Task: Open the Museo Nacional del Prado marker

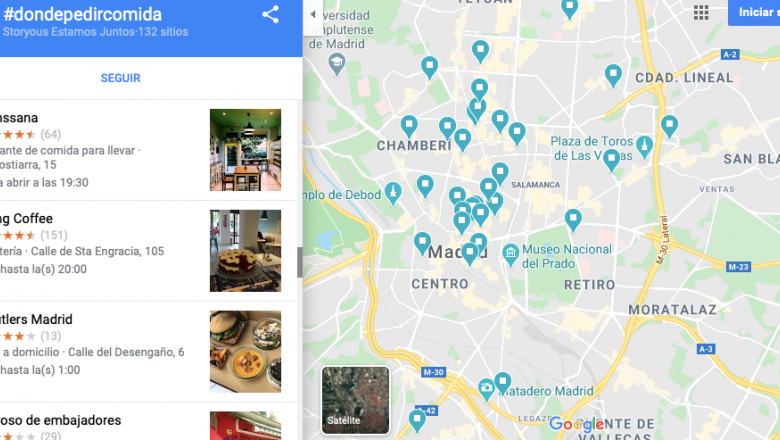Action: pos(510,255)
